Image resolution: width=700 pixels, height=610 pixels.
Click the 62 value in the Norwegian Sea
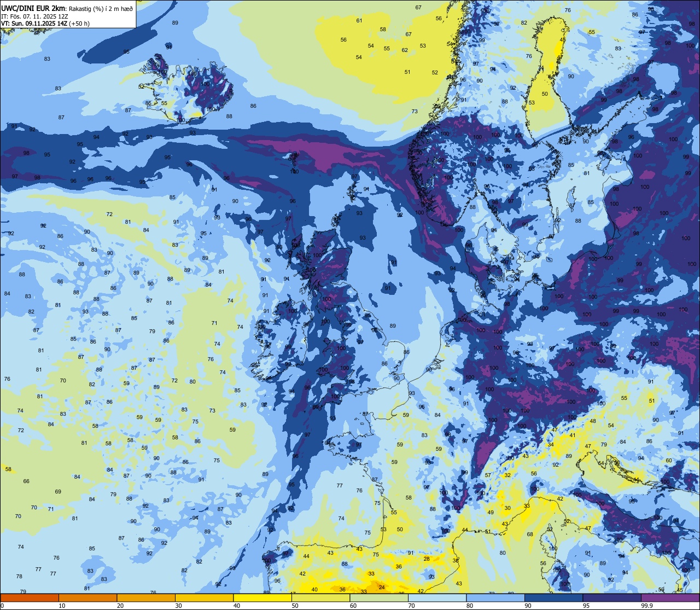click(405, 50)
